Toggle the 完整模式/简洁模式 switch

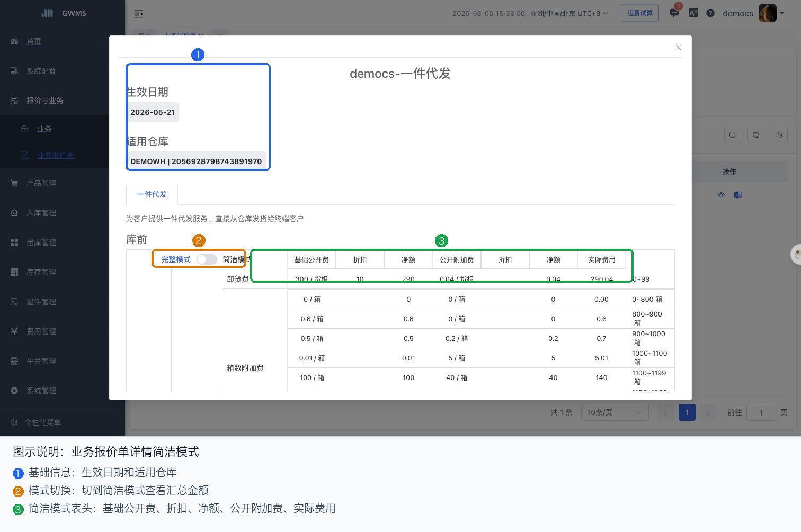click(207, 259)
